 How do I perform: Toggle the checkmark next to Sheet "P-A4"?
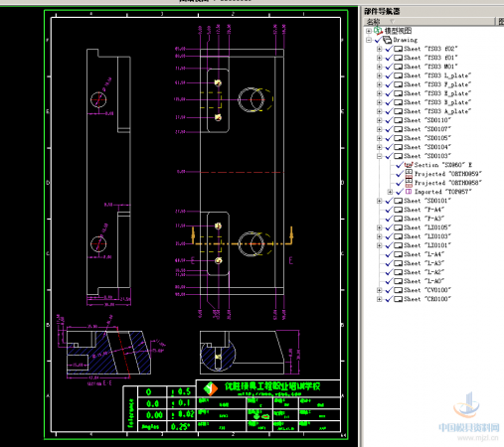[389, 210]
